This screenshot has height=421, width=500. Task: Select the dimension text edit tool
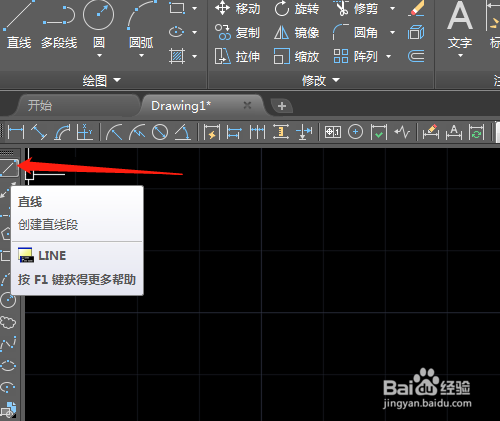[x=454, y=132]
